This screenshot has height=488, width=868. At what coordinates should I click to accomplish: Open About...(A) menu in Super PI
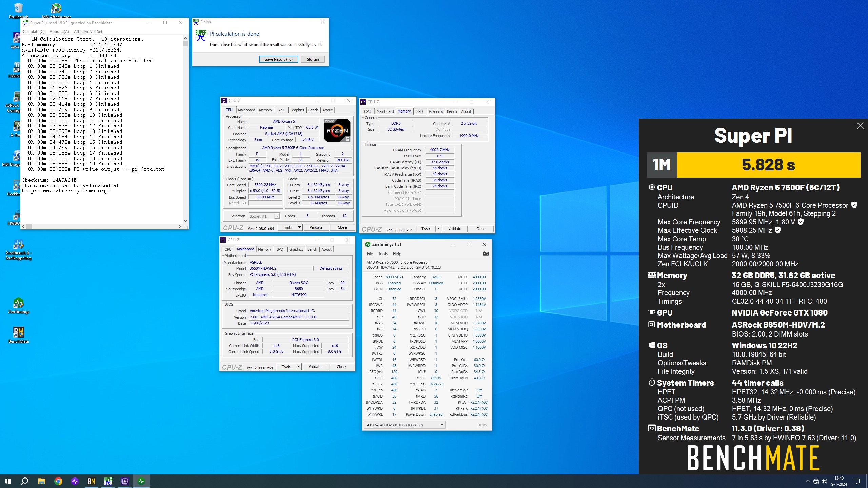coord(59,32)
